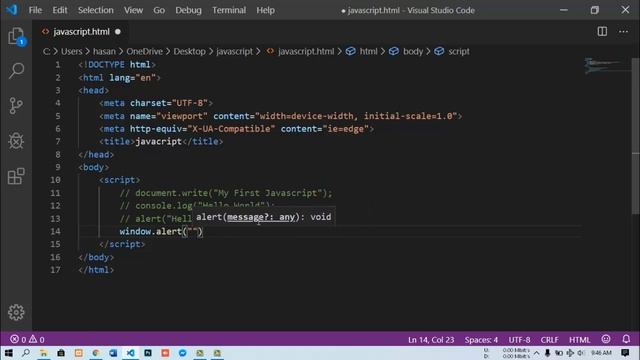Open Microsoft Store from the taskbar
The height and width of the screenshot is (360, 640).
(61, 353)
